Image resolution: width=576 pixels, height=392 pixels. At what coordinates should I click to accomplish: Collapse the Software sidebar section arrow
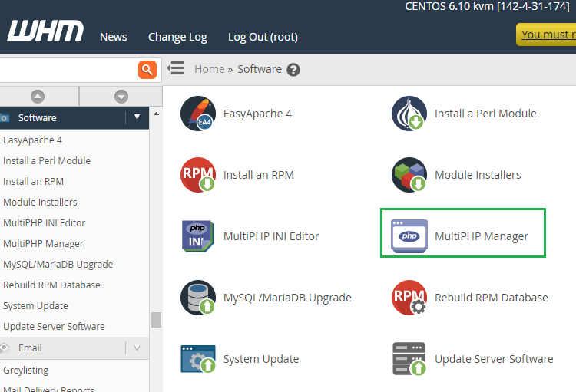point(137,117)
